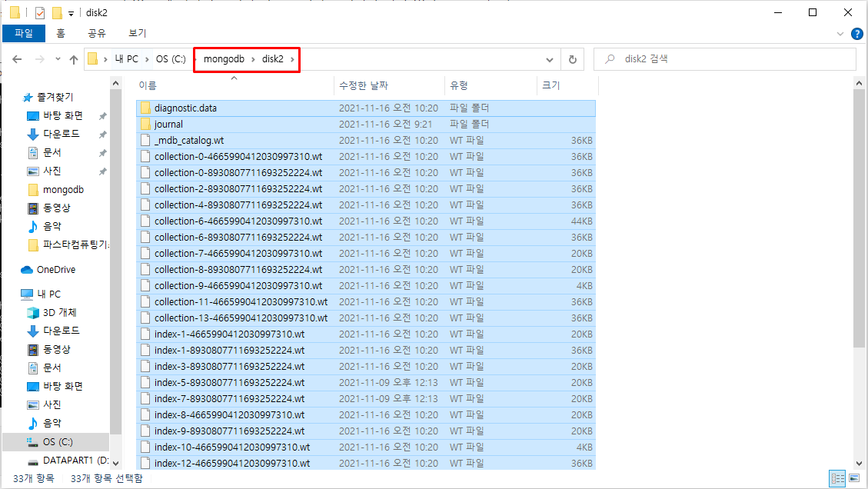Select the journal folder

(x=365, y=124)
